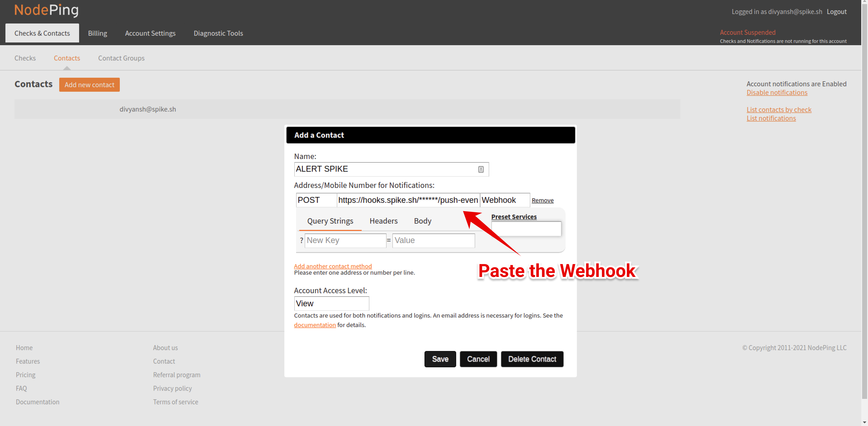Open Privacy policy footer link
Viewport: 868px width, 426px height.
[172, 388]
